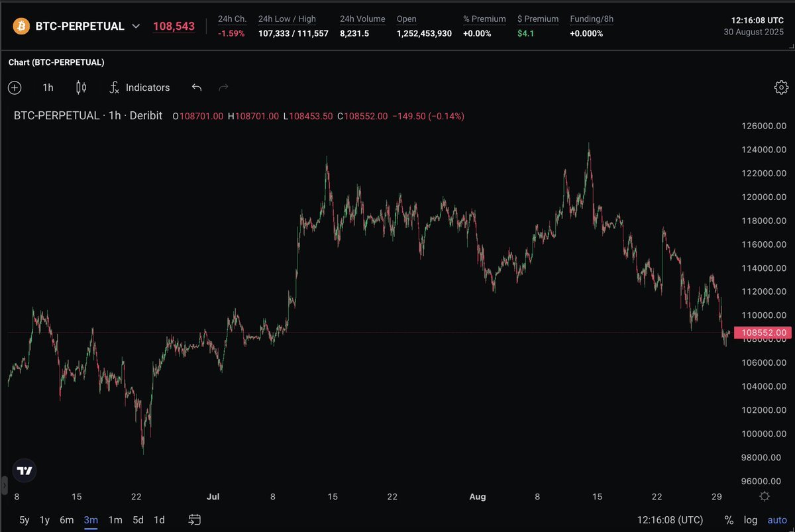The width and height of the screenshot is (795, 532).
Task: Click the 107,333 / 111,557 low high value
Action: [x=293, y=33]
